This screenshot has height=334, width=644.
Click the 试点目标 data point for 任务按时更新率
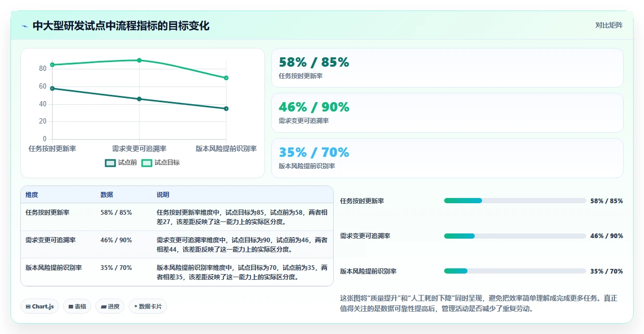pyautogui.click(x=52, y=65)
